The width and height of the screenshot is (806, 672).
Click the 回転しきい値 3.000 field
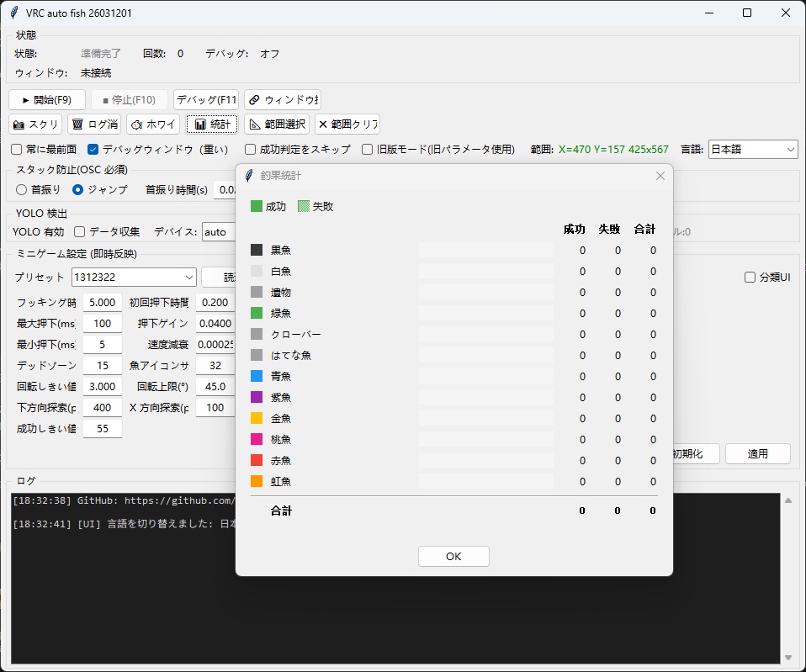[x=103, y=387]
